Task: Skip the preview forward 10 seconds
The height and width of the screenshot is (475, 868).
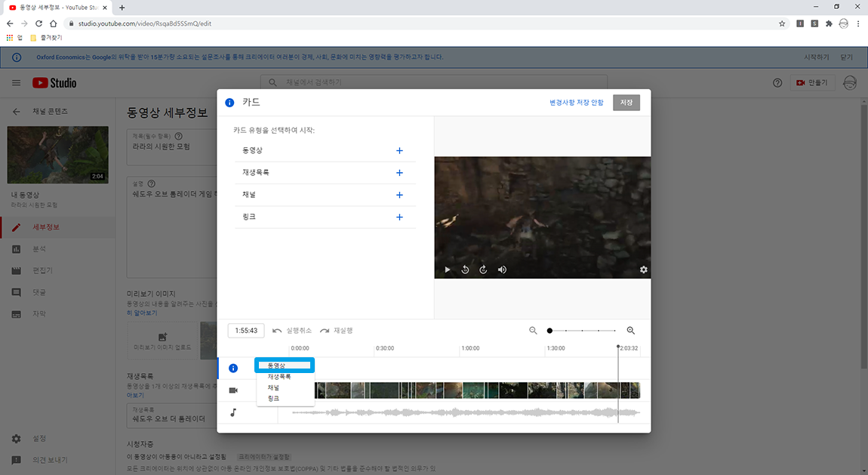Action: point(483,270)
